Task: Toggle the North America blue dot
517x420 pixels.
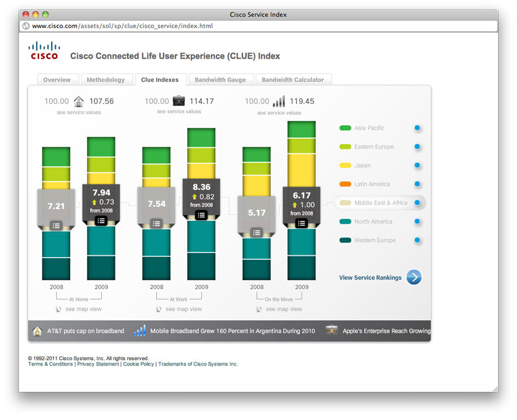Action: point(417,221)
